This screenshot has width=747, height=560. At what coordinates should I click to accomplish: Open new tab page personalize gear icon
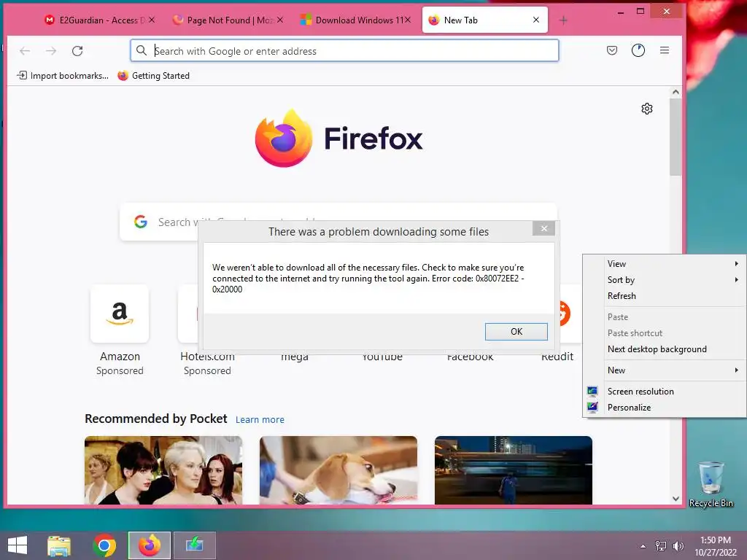click(x=647, y=109)
